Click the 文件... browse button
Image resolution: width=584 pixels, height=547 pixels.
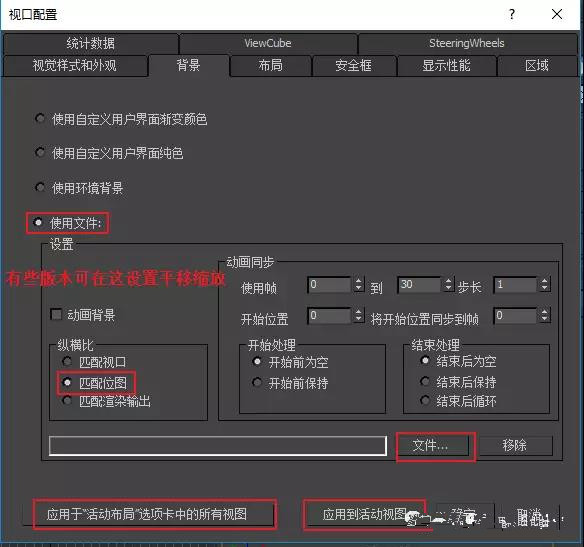[x=431, y=445]
